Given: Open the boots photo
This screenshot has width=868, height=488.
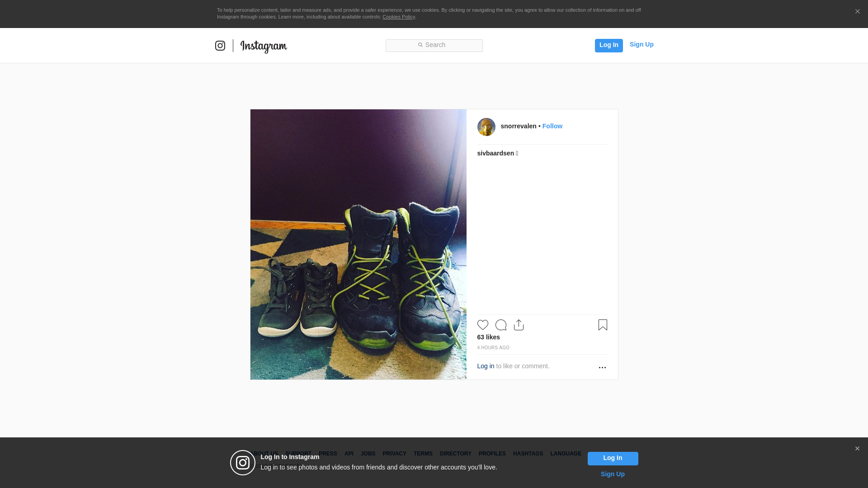Looking at the screenshot, I should [359, 244].
